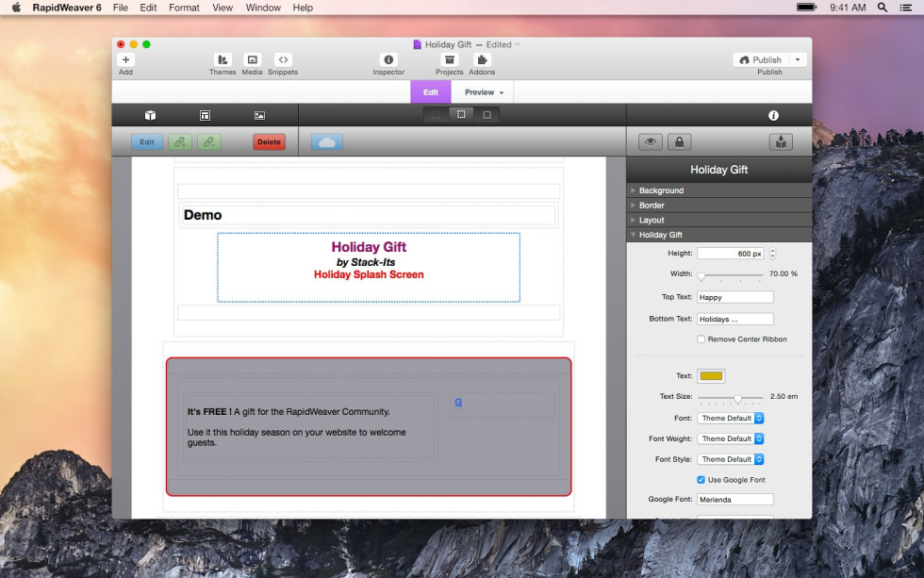This screenshot has width=924, height=578.
Task: Click the Height stepper arrows
Action: click(772, 254)
